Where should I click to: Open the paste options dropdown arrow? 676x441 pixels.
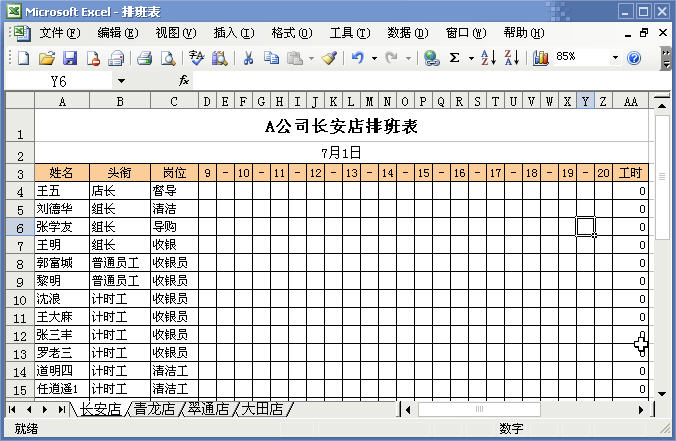pyautogui.click(x=311, y=58)
